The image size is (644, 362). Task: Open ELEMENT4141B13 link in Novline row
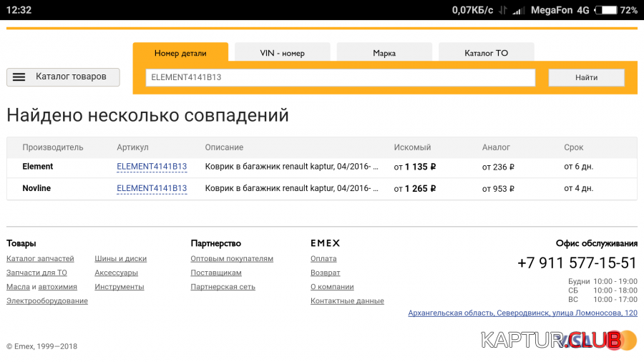152,188
